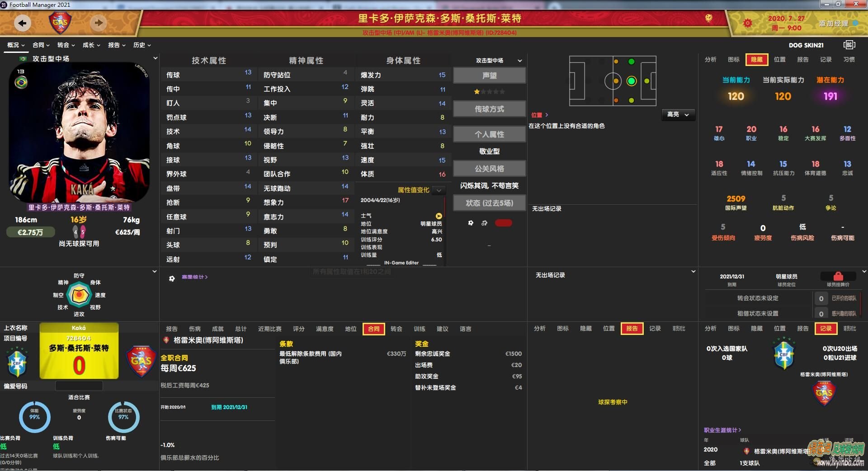Click the right foot indicator showing 5
The image size is (868, 471).
click(83, 232)
